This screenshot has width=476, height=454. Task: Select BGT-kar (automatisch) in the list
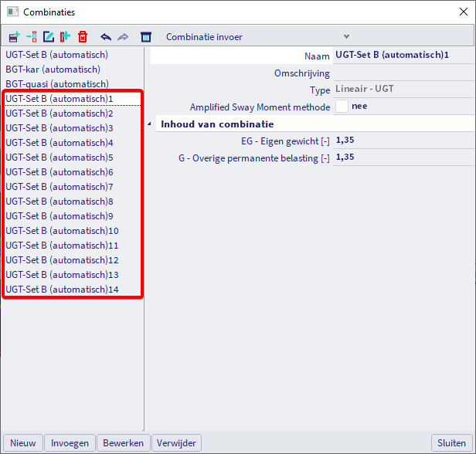(53, 69)
